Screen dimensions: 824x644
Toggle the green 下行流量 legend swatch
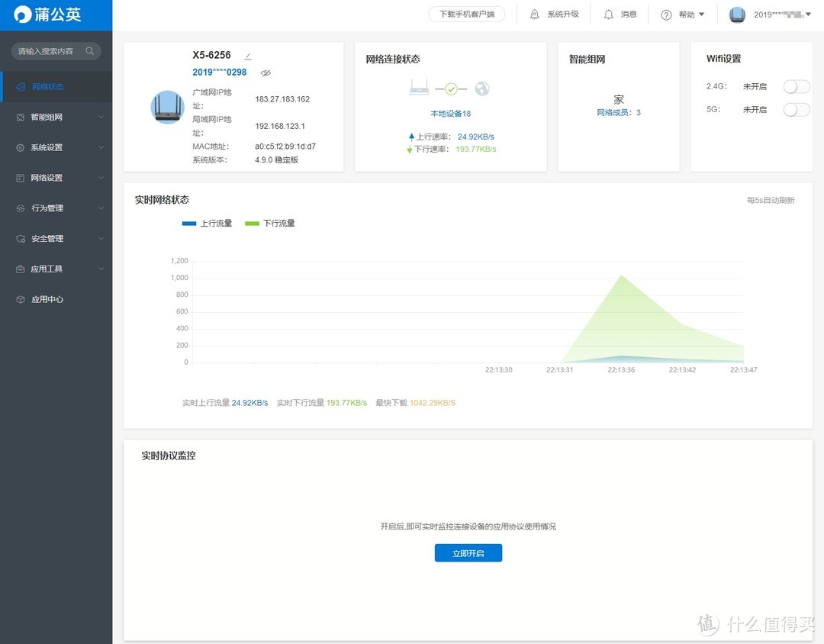(x=252, y=224)
